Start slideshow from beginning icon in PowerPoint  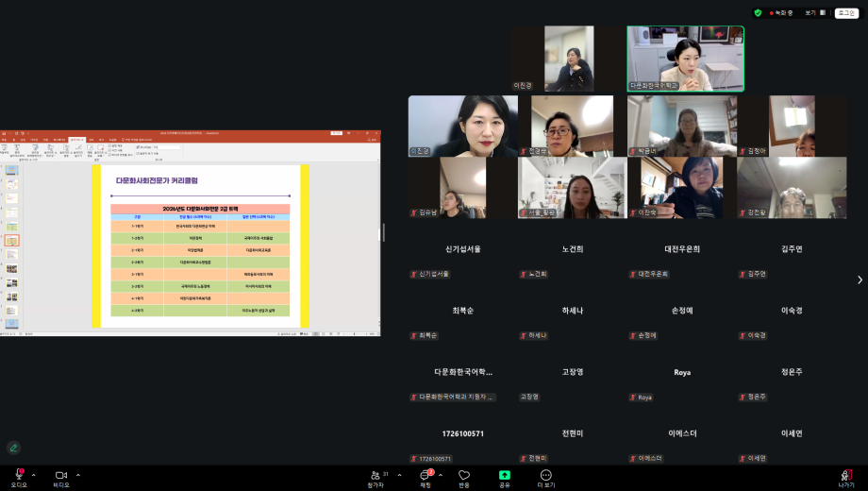pos(5,149)
